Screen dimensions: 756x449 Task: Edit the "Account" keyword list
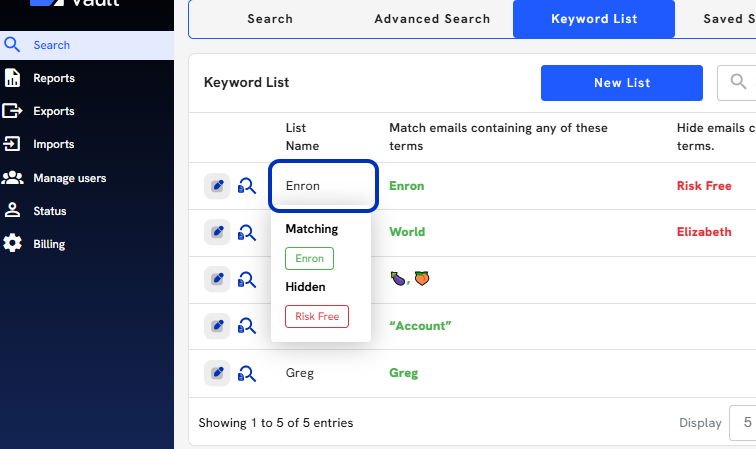click(217, 326)
